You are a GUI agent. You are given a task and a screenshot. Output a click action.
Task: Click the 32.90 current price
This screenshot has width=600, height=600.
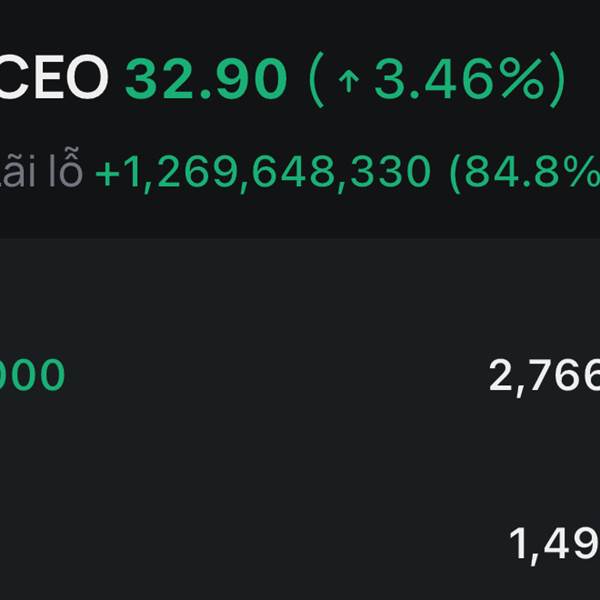pos(207,78)
